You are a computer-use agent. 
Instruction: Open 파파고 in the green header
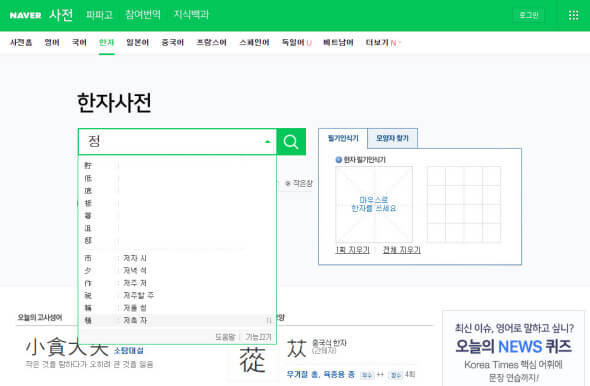point(99,15)
